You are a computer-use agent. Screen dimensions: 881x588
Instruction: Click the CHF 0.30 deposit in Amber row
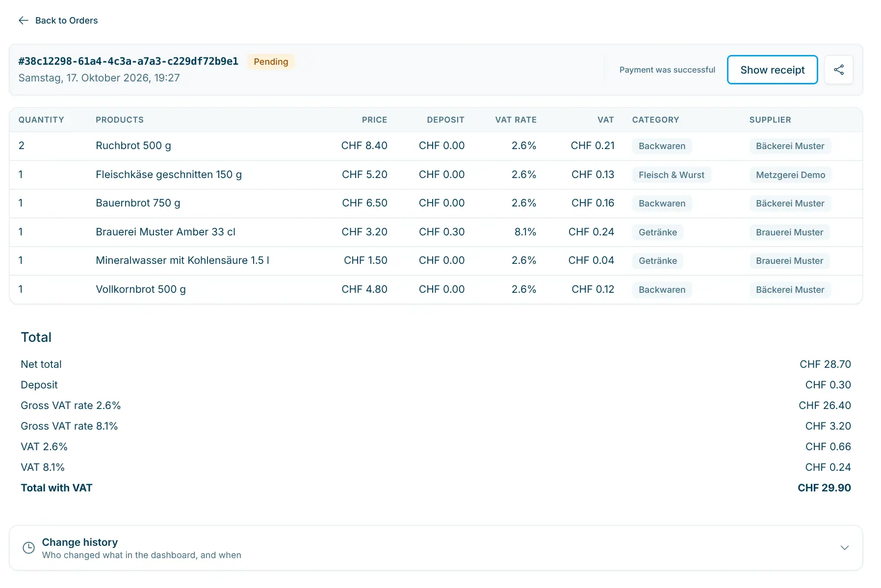441,232
